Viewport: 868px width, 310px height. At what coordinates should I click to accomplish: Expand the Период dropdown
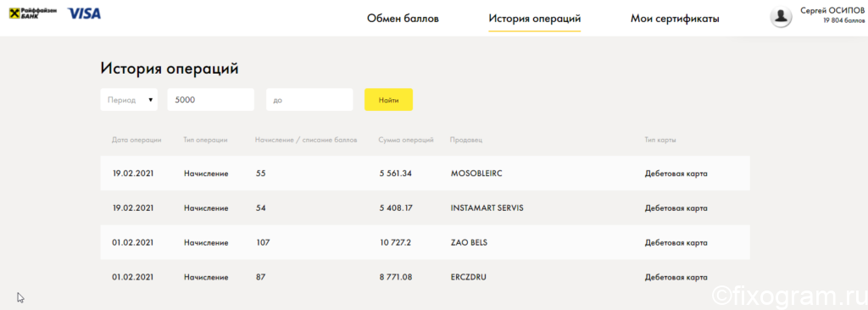tap(129, 100)
